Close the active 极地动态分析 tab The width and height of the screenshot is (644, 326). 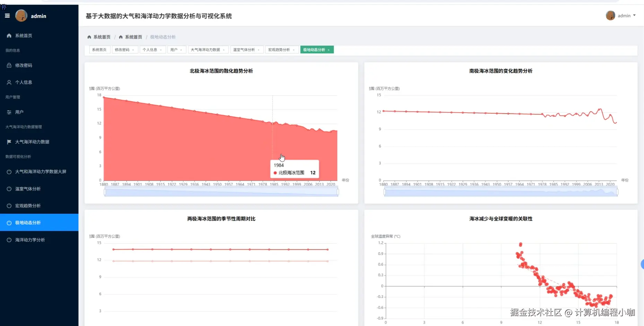[x=329, y=50]
